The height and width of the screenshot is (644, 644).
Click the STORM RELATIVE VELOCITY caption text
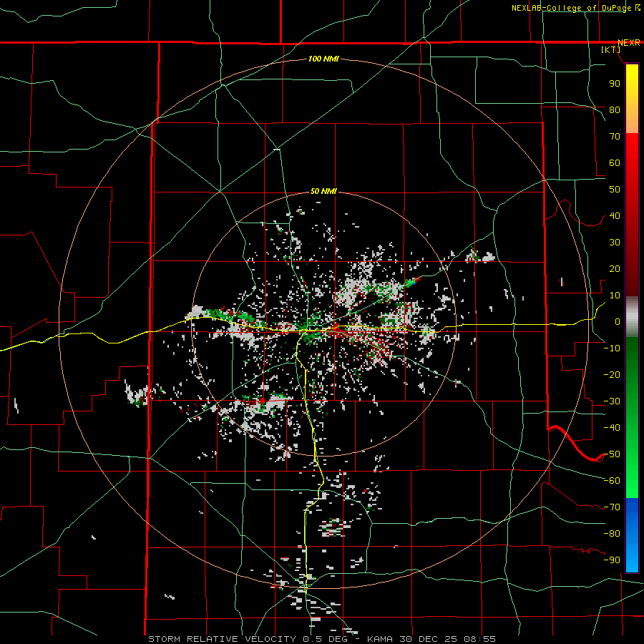tap(222, 639)
